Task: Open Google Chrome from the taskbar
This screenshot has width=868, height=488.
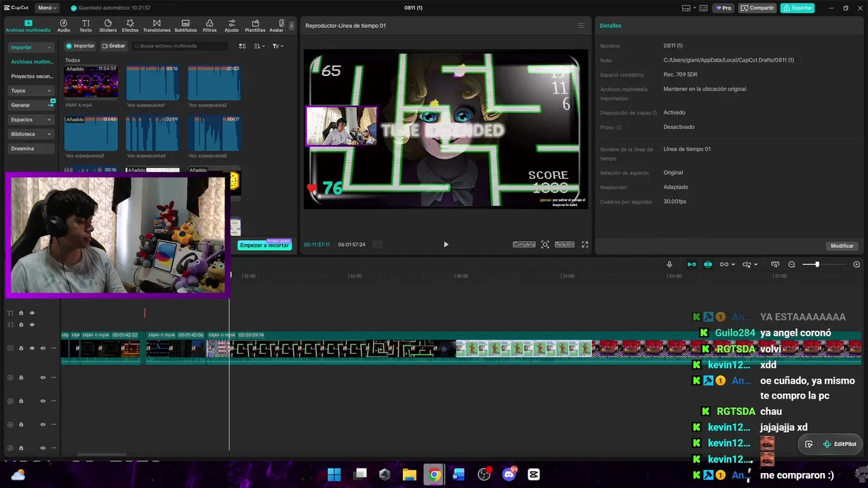Action: [x=434, y=474]
